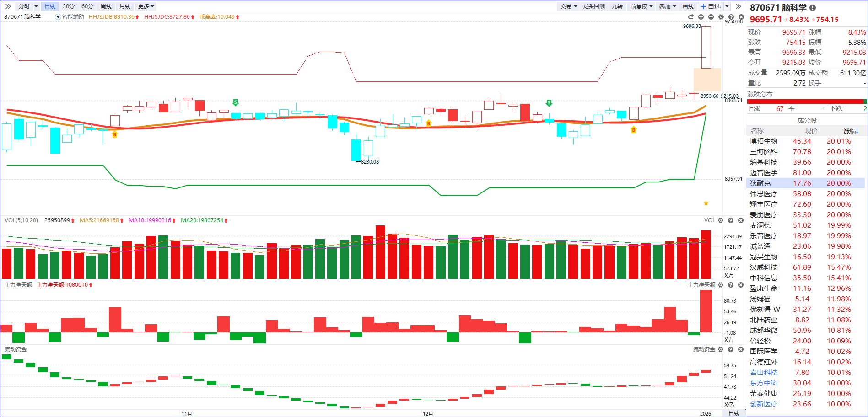This screenshot has height=417, width=868.
Task: Add stock to 自选 watchlist
Action: pos(711,6)
